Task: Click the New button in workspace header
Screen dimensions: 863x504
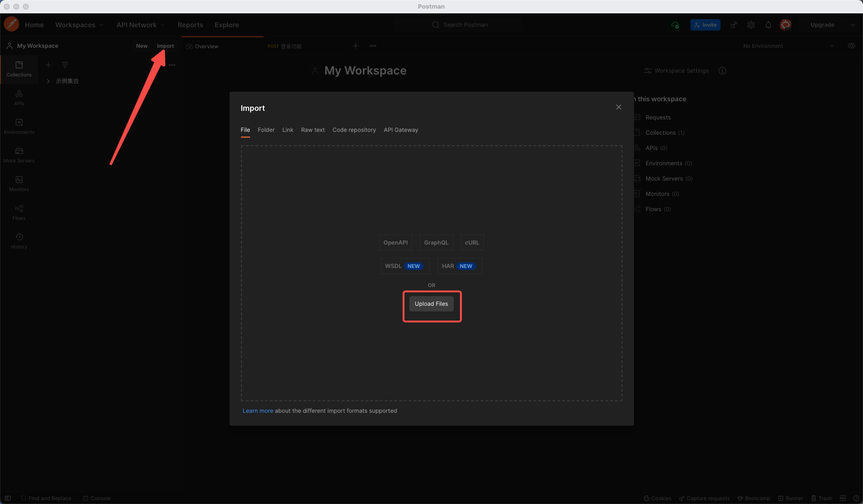Action: pyautogui.click(x=142, y=46)
